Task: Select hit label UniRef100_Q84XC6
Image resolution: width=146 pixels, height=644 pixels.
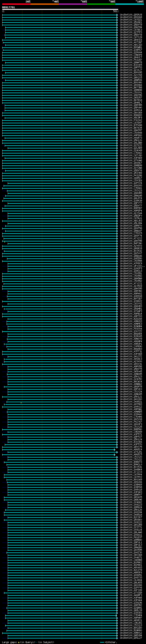Action: tap(131, 40)
